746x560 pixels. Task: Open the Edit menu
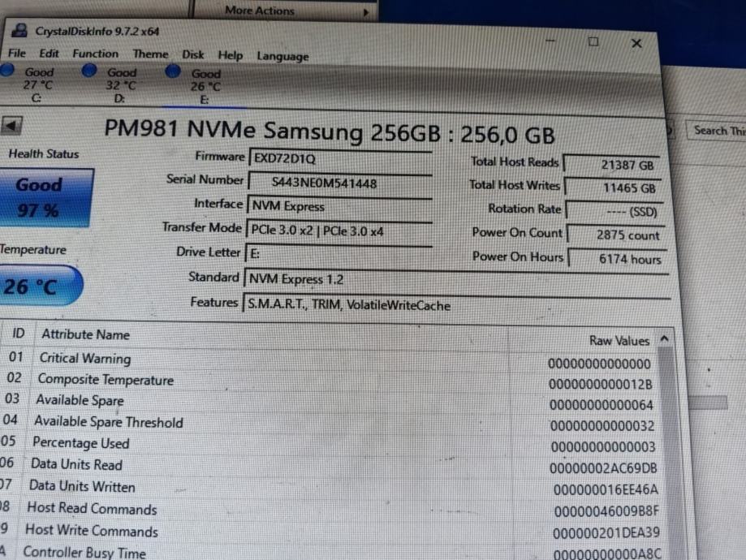coord(49,54)
